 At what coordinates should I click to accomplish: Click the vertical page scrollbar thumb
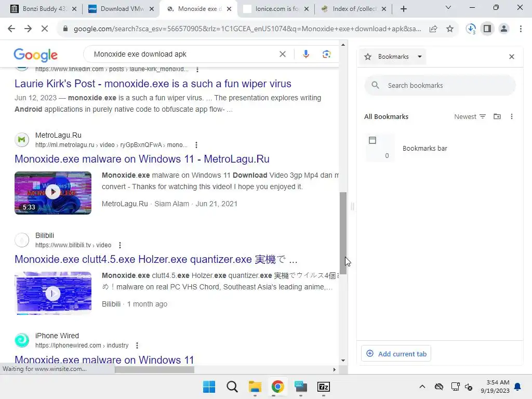tap(343, 233)
